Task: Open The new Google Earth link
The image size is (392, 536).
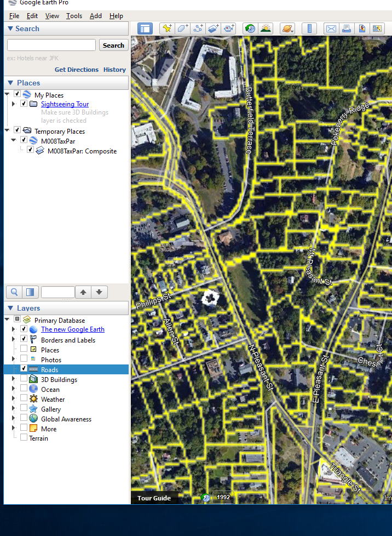Action: [73, 329]
